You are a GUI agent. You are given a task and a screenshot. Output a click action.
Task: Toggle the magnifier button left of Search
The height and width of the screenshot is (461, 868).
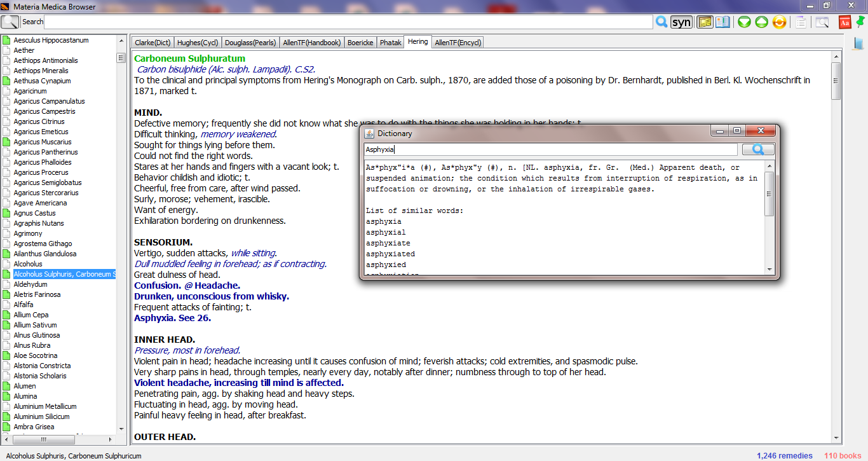[x=10, y=22]
